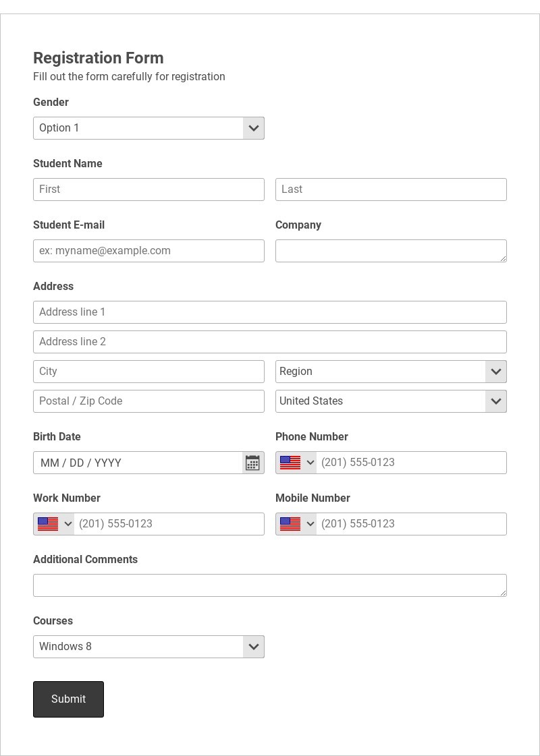Click the Work Number label
The width and height of the screenshot is (540, 756).
67,498
